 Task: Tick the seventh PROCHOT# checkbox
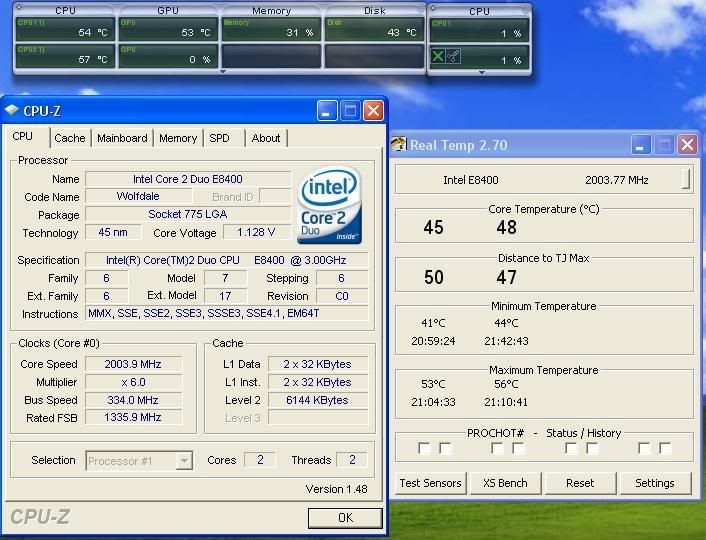click(x=644, y=448)
